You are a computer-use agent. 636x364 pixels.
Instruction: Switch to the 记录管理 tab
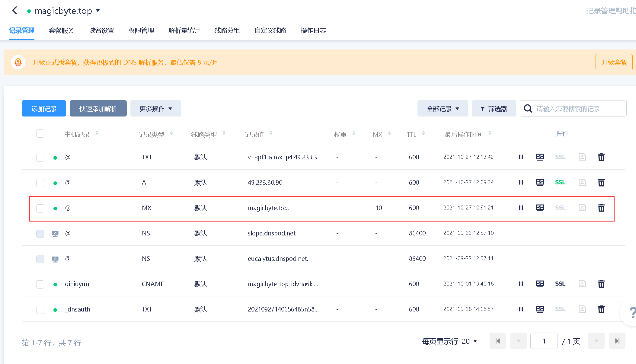(x=21, y=30)
